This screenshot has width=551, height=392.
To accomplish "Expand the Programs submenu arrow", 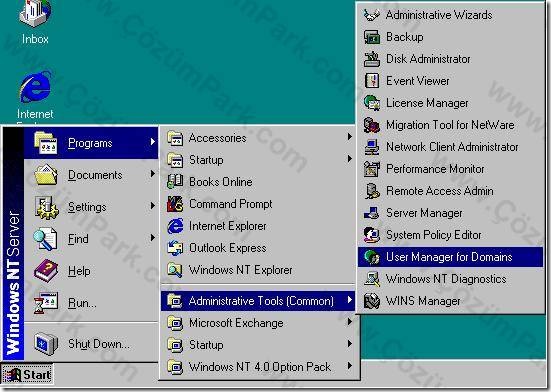I will point(153,142).
